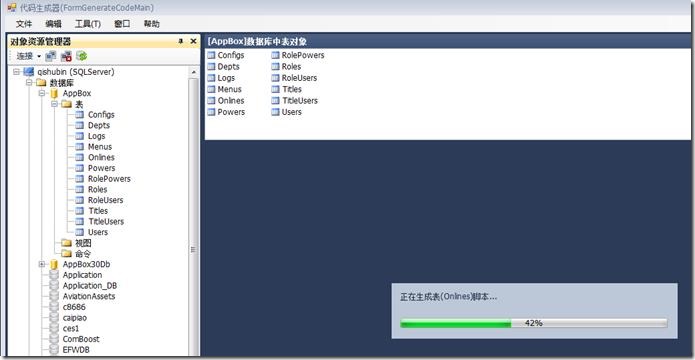Open the 连接 dropdown arrow
Viewport: 695px width, 360px height.
(39, 56)
